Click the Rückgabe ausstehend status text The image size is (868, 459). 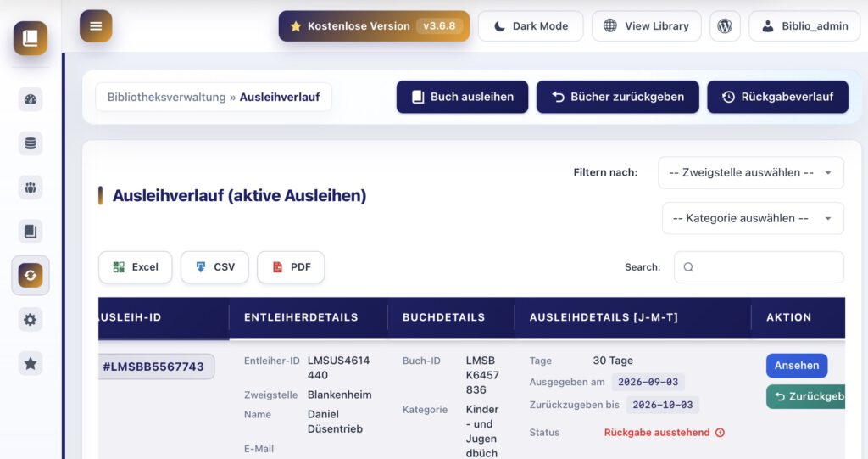pos(657,433)
